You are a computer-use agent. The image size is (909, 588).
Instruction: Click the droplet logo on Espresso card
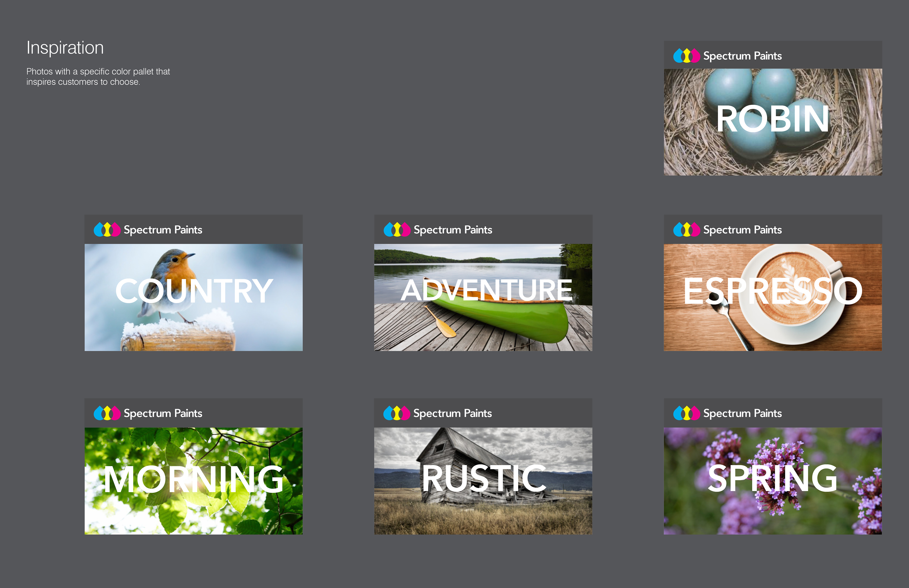[x=686, y=230]
